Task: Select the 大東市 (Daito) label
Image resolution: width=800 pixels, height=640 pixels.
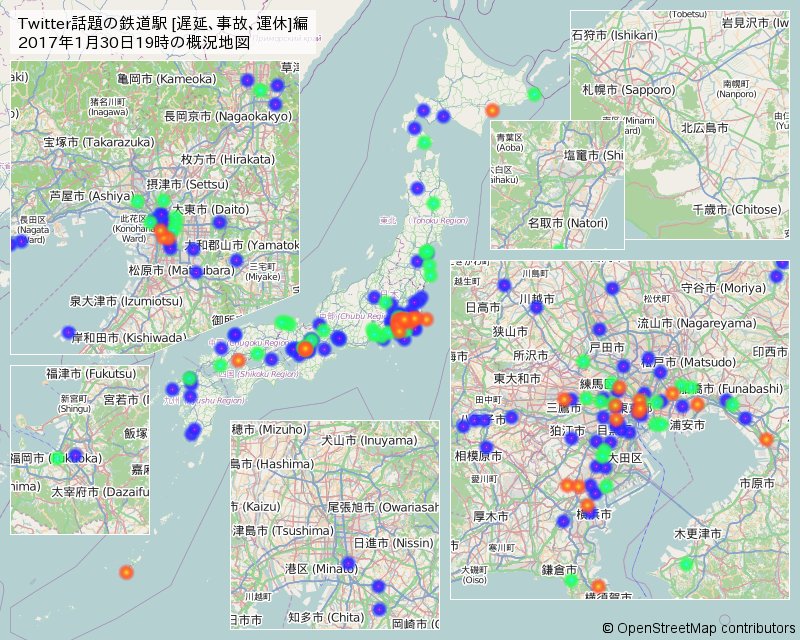Action: point(211,209)
